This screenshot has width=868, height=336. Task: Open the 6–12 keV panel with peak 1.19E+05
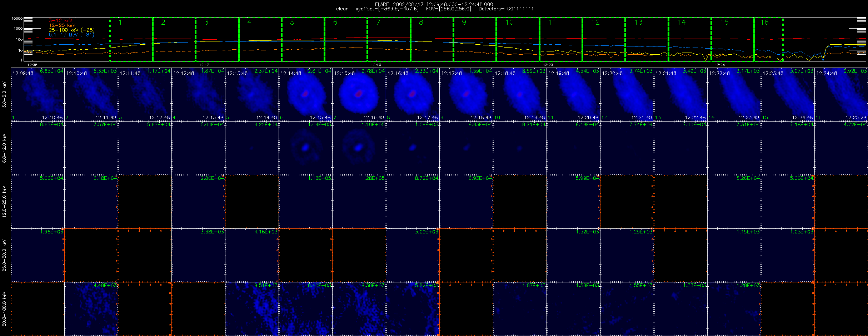[x=359, y=148]
